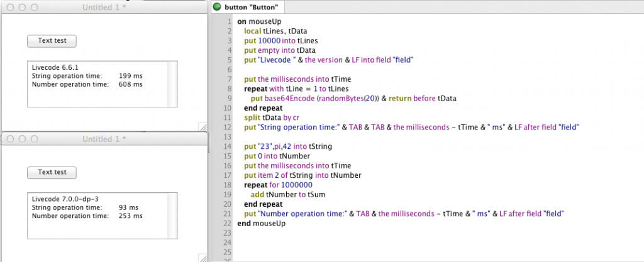
Task: Click "put 10000 into tLines" code line
Action: pyautogui.click(x=281, y=41)
